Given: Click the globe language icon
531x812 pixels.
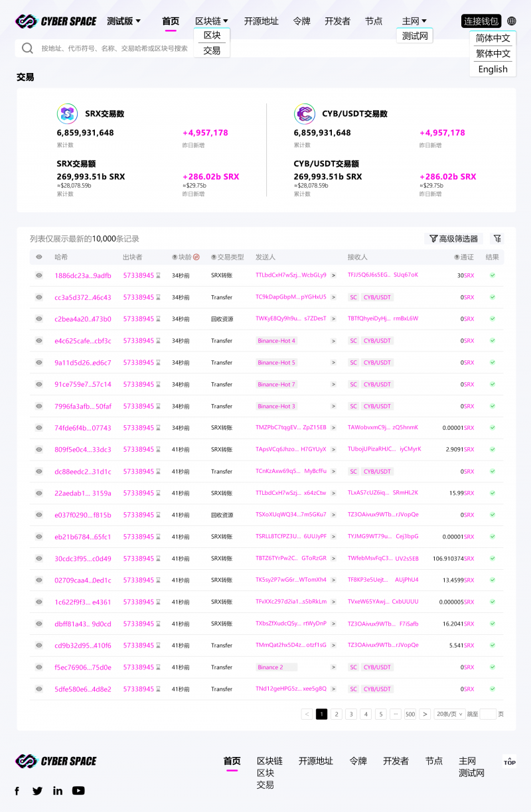Looking at the screenshot, I should pos(512,21).
